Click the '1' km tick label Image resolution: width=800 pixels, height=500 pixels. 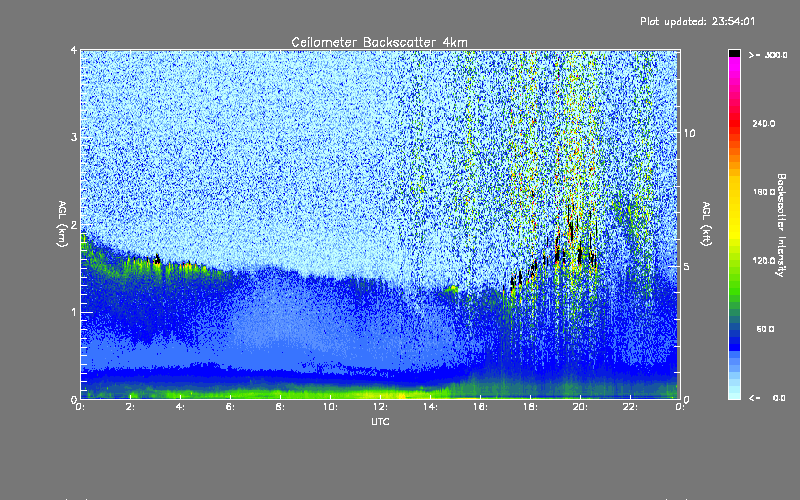(74, 312)
